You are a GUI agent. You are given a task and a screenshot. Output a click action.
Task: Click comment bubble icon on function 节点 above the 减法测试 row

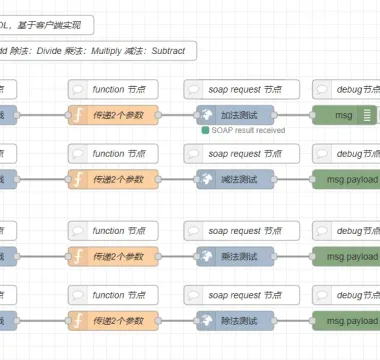point(78,154)
